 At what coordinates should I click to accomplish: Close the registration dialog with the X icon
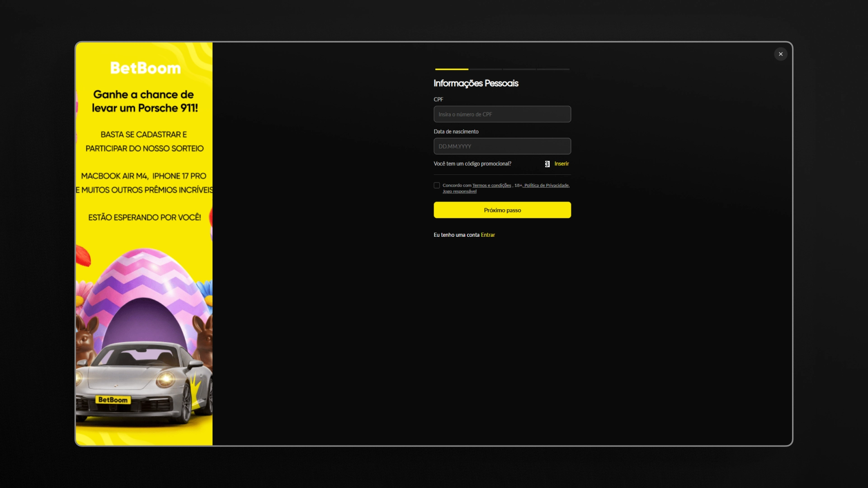[x=780, y=54]
